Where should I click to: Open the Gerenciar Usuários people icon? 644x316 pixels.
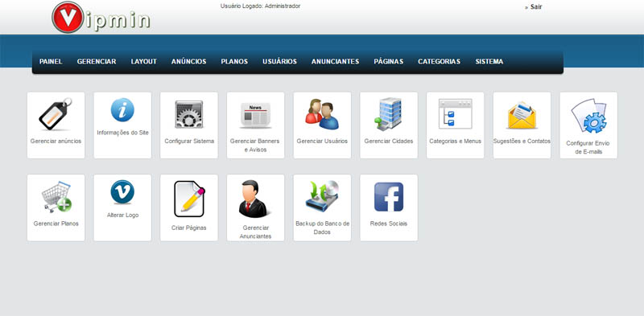pyautogui.click(x=322, y=114)
